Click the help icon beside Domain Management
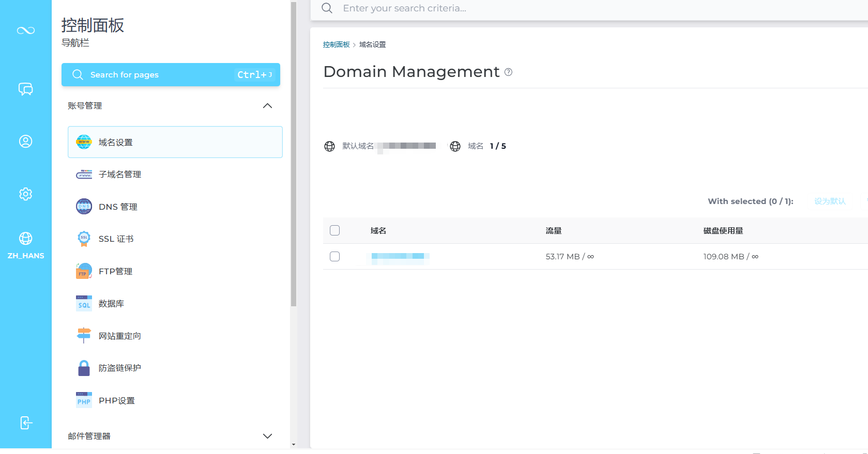This screenshot has height=454, width=868. tap(508, 72)
